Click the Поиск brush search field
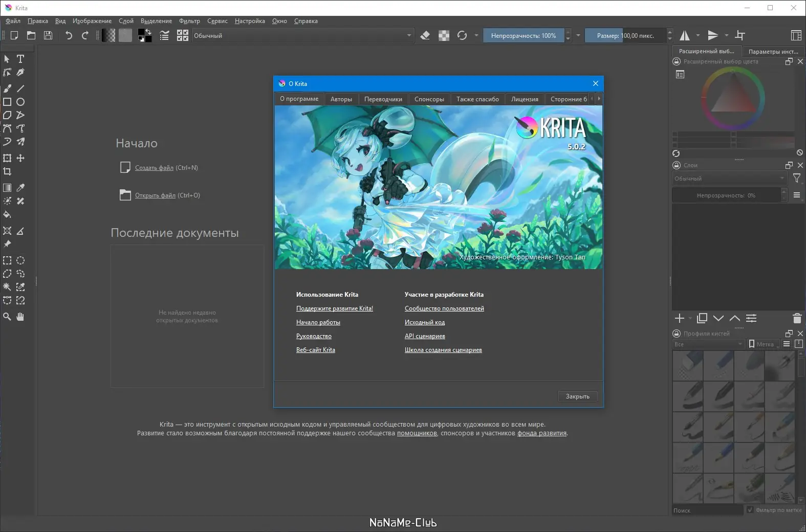Screen dimensions: 806x532 [707, 510]
